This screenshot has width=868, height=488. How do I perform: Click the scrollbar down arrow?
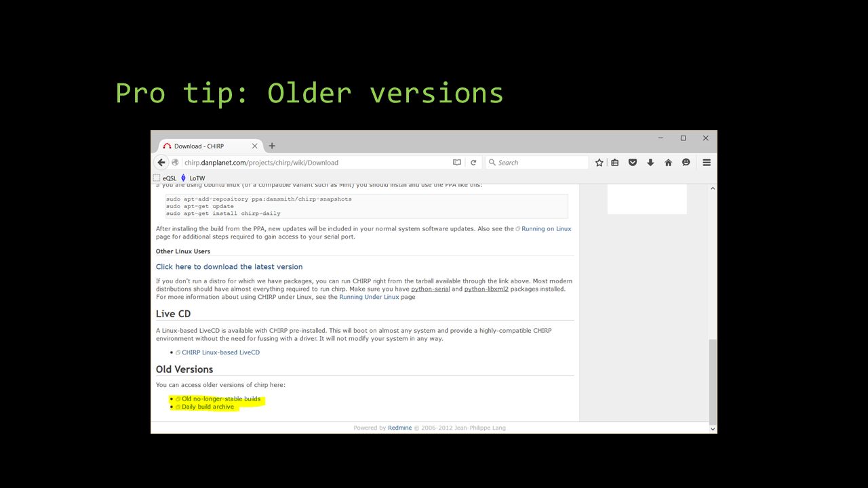[x=712, y=429]
